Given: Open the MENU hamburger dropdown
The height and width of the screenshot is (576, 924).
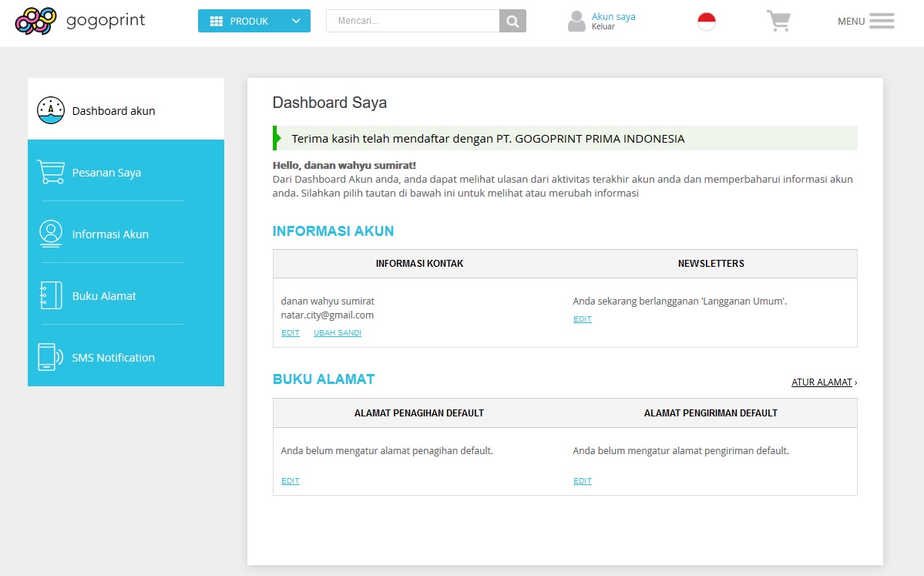Looking at the screenshot, I should 883,21.
